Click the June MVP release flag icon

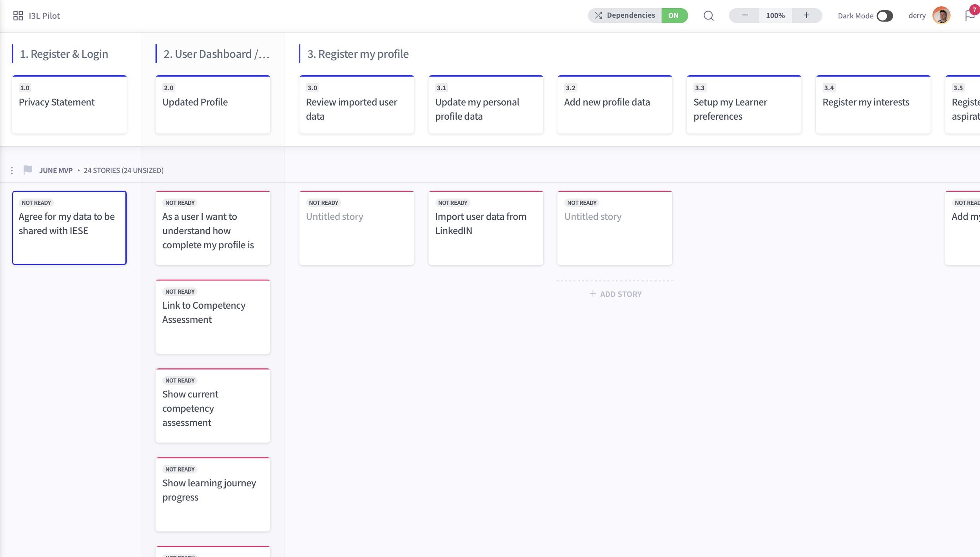coord(28,170)
